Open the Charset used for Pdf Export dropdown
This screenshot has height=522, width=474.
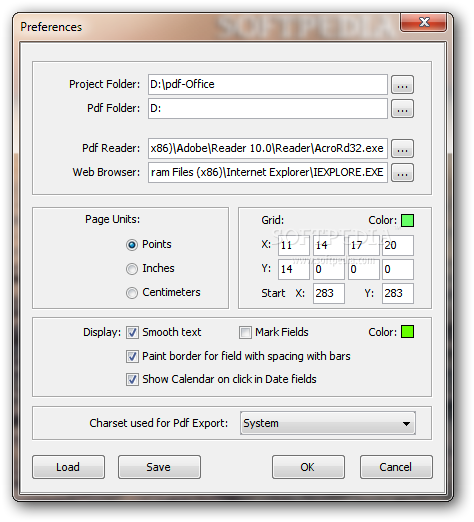(328, 424)
